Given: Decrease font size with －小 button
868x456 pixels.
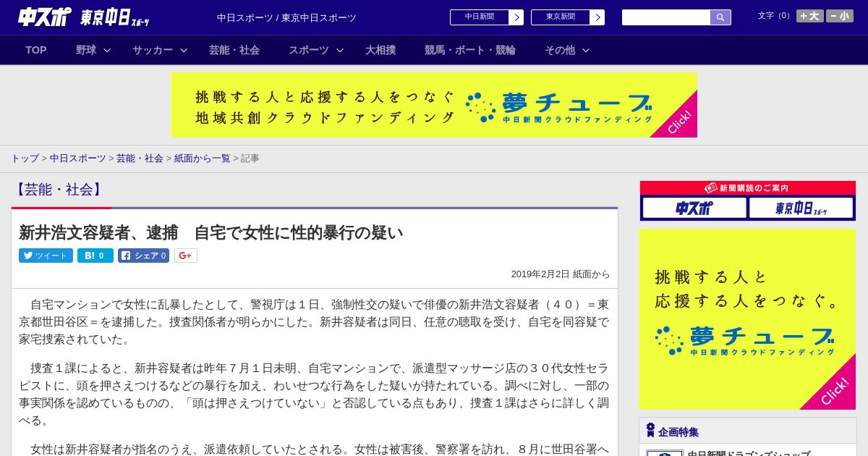Looking at the screenshot, I should [x=840, y=16].
